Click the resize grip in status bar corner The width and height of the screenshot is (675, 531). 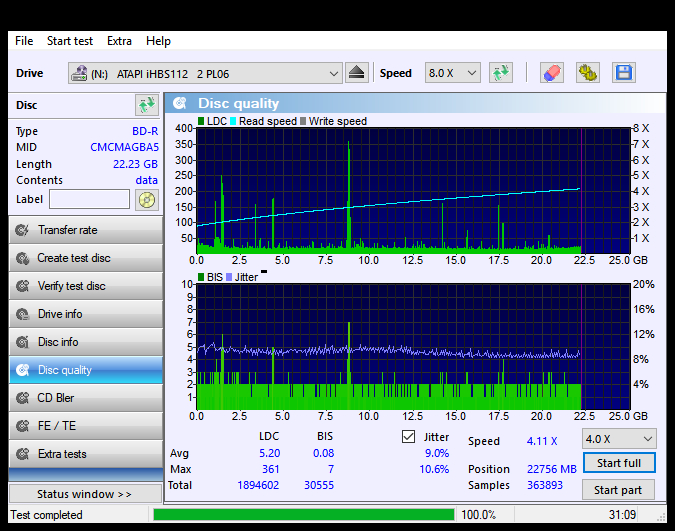tap(662, 518)
